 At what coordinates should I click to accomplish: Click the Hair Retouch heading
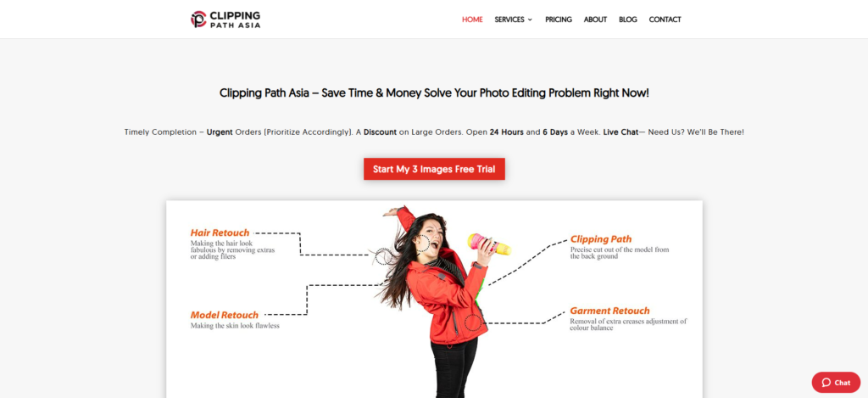(x=220, y=233)
